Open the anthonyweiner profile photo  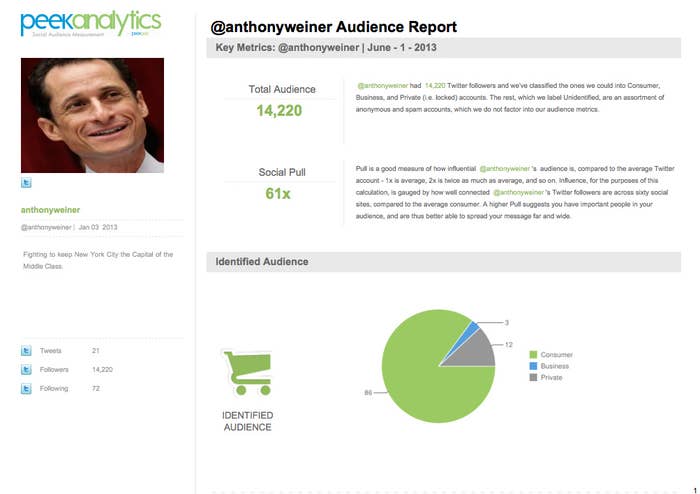coord(92,115)
